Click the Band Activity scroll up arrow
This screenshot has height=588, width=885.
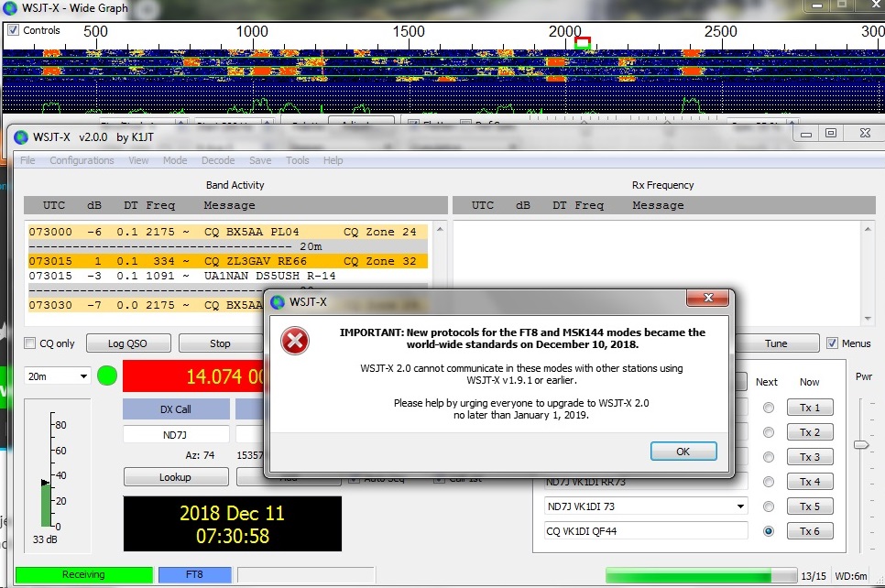point(440,229)
